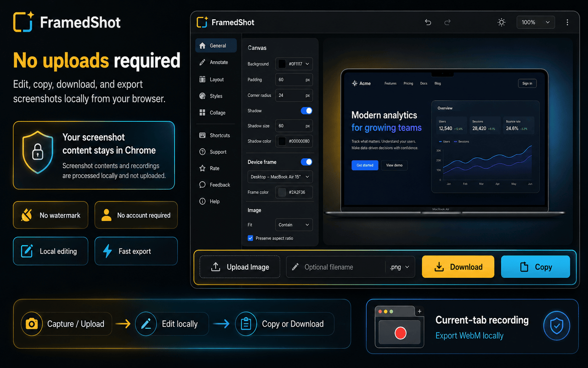Image resolution: width=588 pixels, height=368 pixels.
Task: Click the Layout panel icon
Action: point(202,79)
